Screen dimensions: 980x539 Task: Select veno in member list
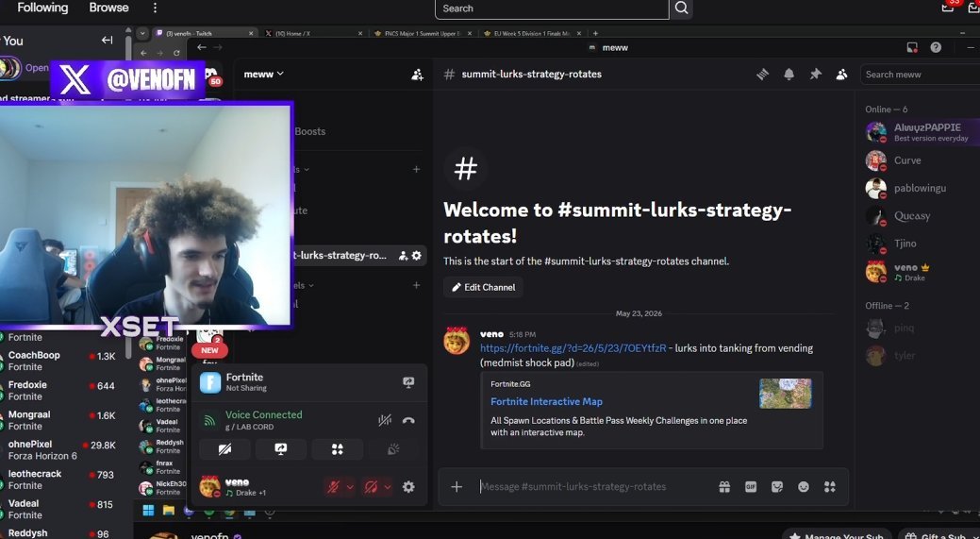922,272
